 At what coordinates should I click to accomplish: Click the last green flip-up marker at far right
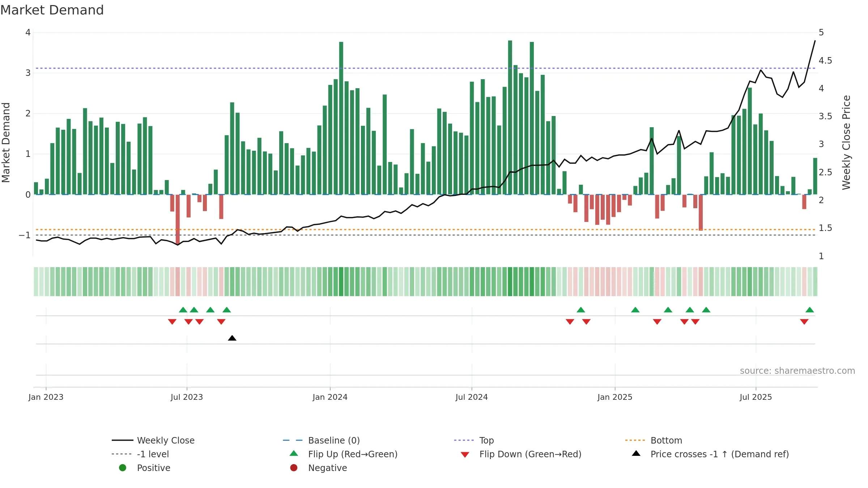point(810,310)
